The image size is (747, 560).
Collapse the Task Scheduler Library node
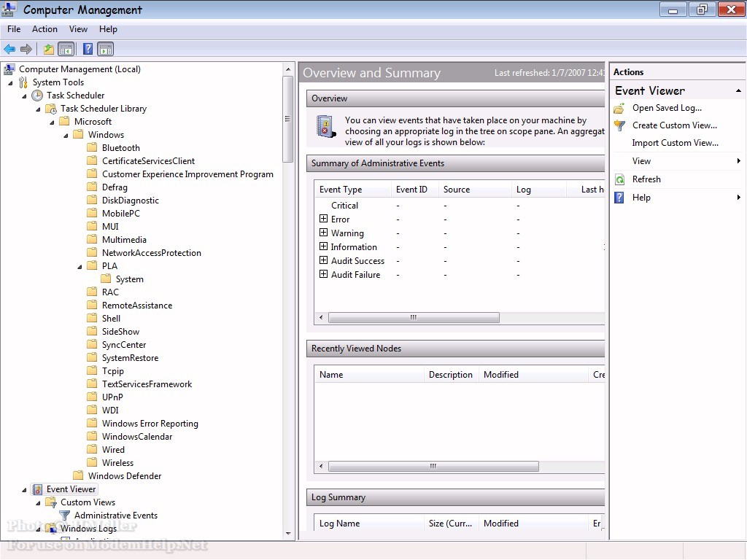pyautogui.click(x=38, y=109)
